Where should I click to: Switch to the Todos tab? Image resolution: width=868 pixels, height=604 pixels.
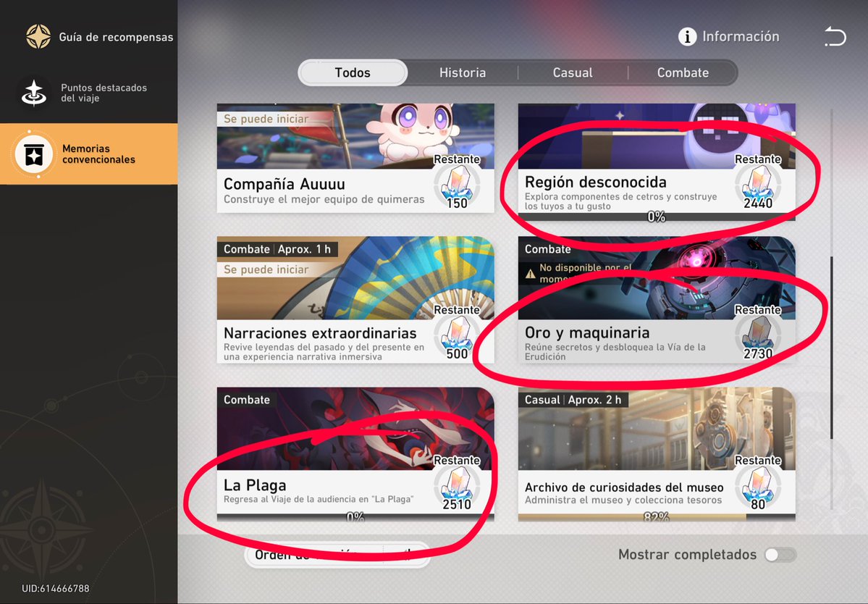click(x=353, y=72)
